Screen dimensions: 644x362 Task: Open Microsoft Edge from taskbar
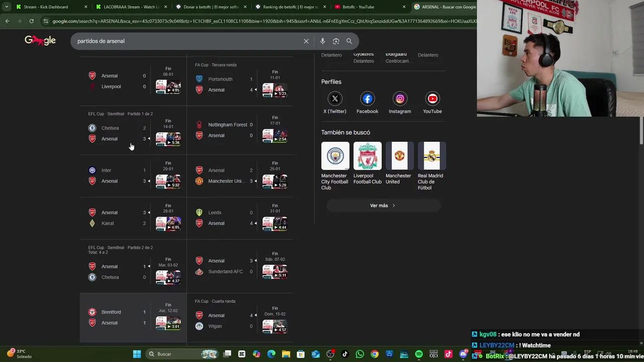click(271, 354)
